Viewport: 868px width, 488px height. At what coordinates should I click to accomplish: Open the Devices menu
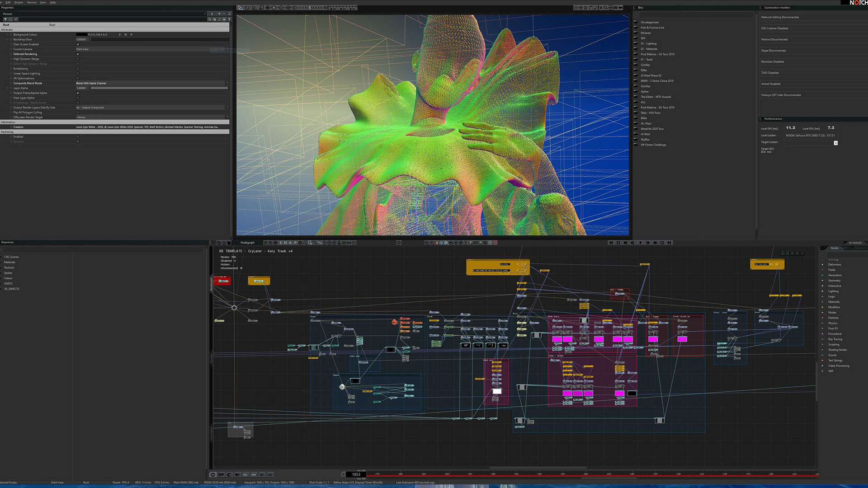[32, 2]
